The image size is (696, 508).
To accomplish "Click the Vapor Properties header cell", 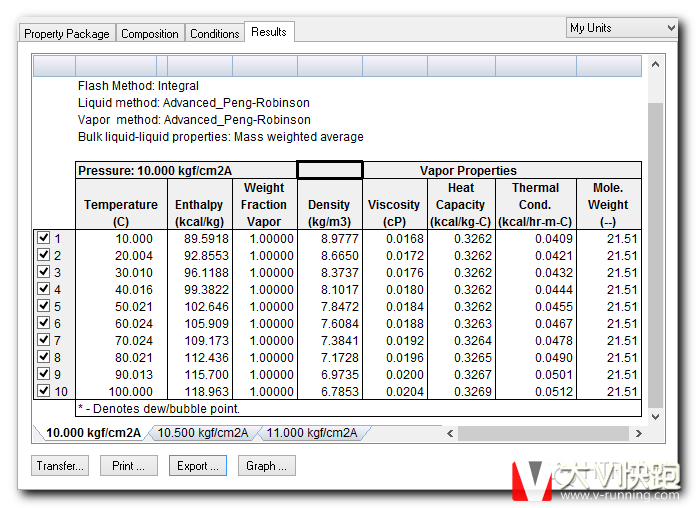I will click(x=502, y=170).
